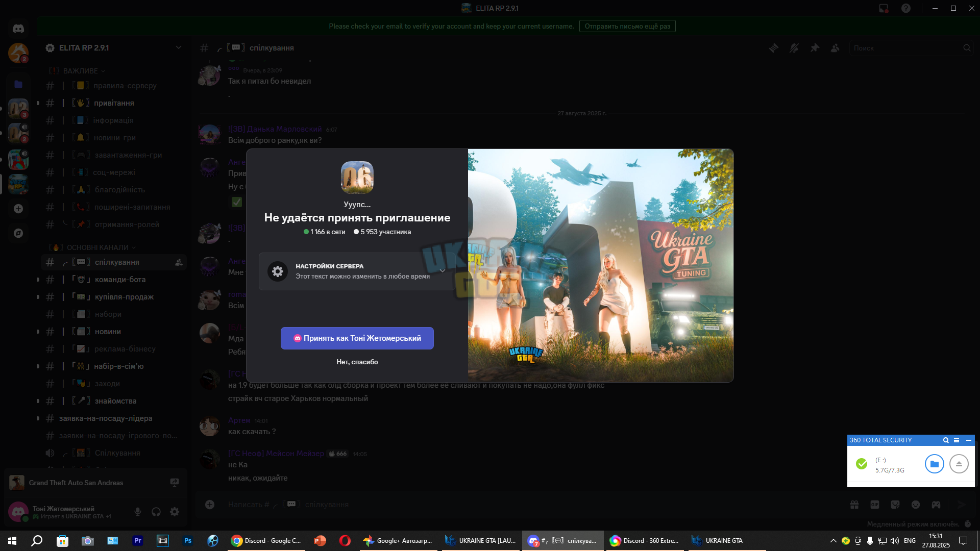Viewport: 980px width, 551px height.
Task: Open Discord direct messages home icon
Action: (x=18, y=29)
